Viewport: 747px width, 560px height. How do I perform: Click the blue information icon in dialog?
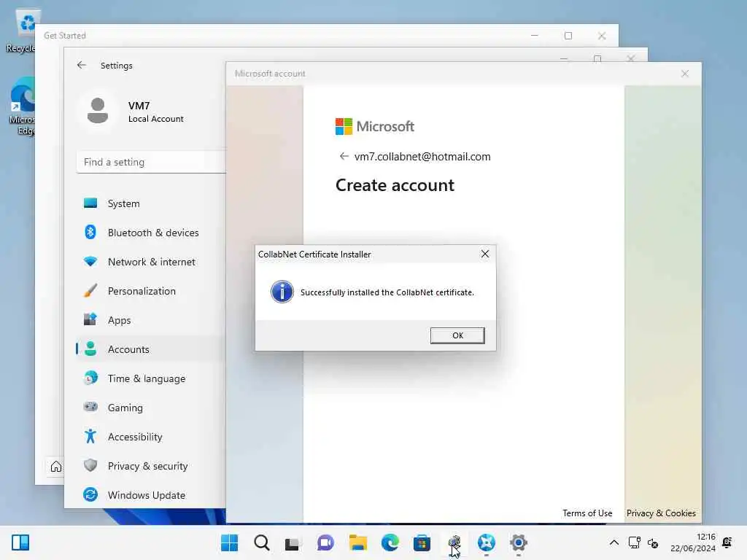(282, 292)
